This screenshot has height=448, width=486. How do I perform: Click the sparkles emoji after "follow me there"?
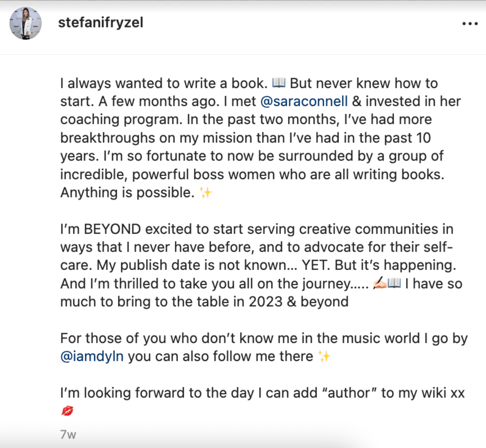click(324, 356)
